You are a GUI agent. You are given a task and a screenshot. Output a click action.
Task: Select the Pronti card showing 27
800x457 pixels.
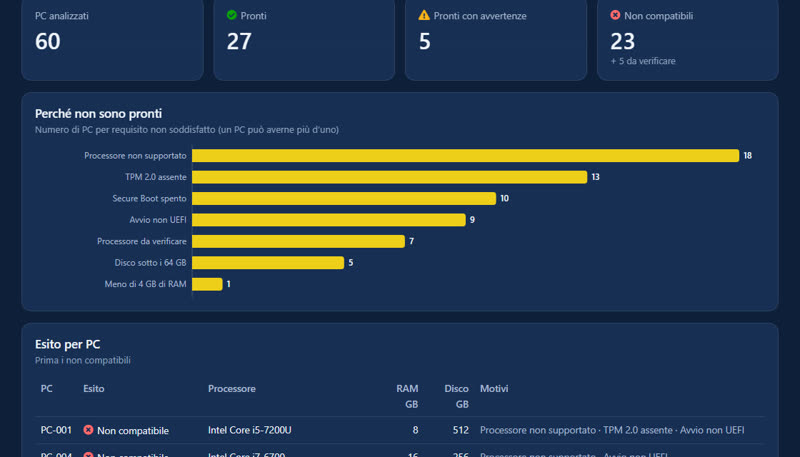(x=304, y=40)
